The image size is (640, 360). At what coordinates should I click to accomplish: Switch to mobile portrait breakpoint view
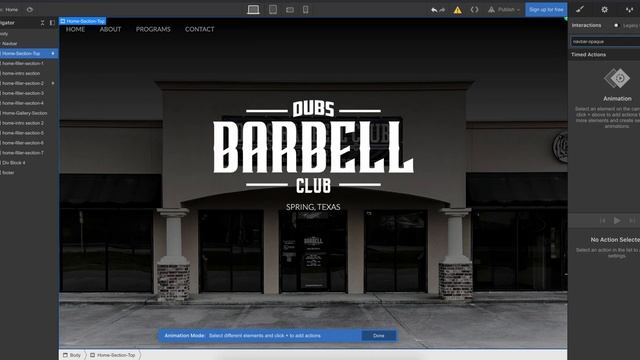point(305,9)
